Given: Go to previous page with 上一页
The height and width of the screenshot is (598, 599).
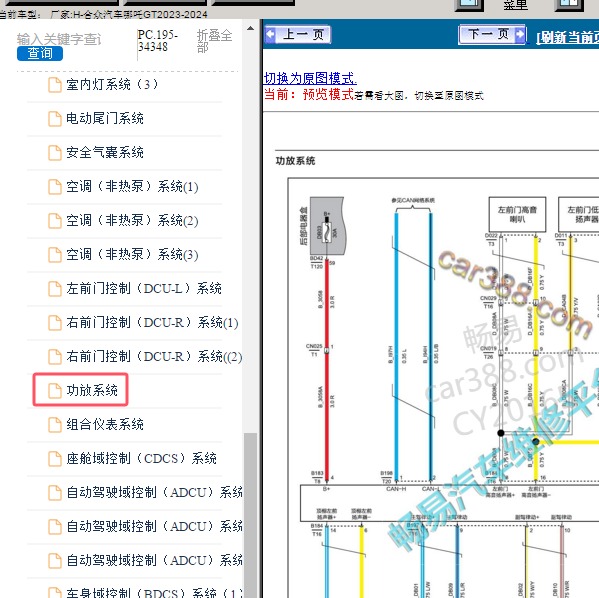Looking at the screenshot, I should (x=298, y=35).
